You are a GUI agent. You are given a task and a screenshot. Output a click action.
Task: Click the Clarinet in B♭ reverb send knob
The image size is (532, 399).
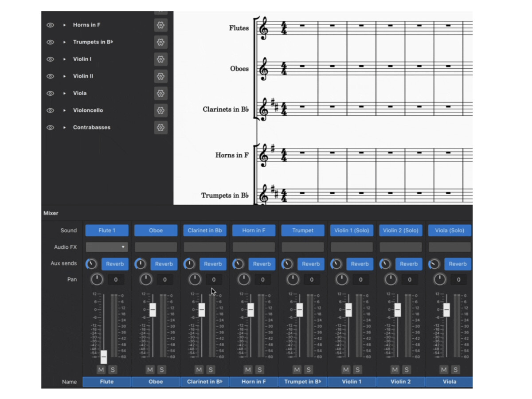tap(189, 264)
